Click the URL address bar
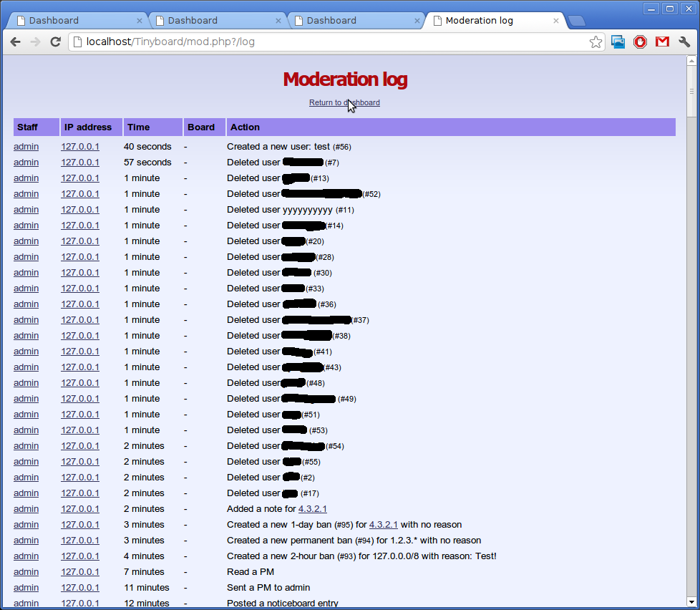Image resolution: width=700 pixels, height=610 pixels. pyautogui.click(x=329, y=42)
